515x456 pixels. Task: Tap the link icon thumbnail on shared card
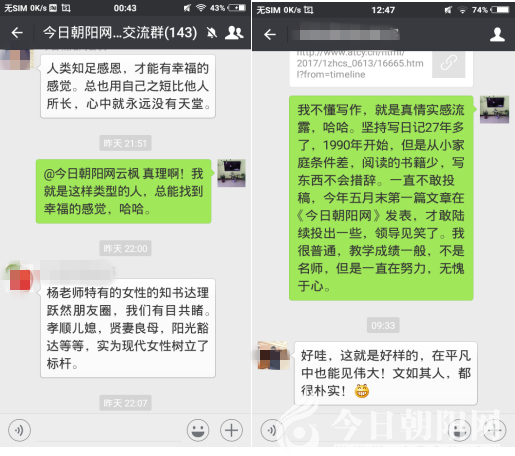448,63
